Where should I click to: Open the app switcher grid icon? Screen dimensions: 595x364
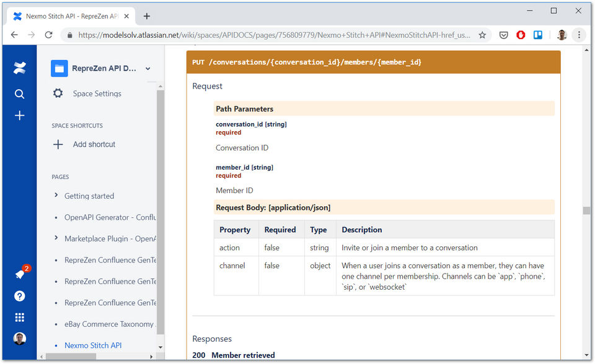(19, 318)
